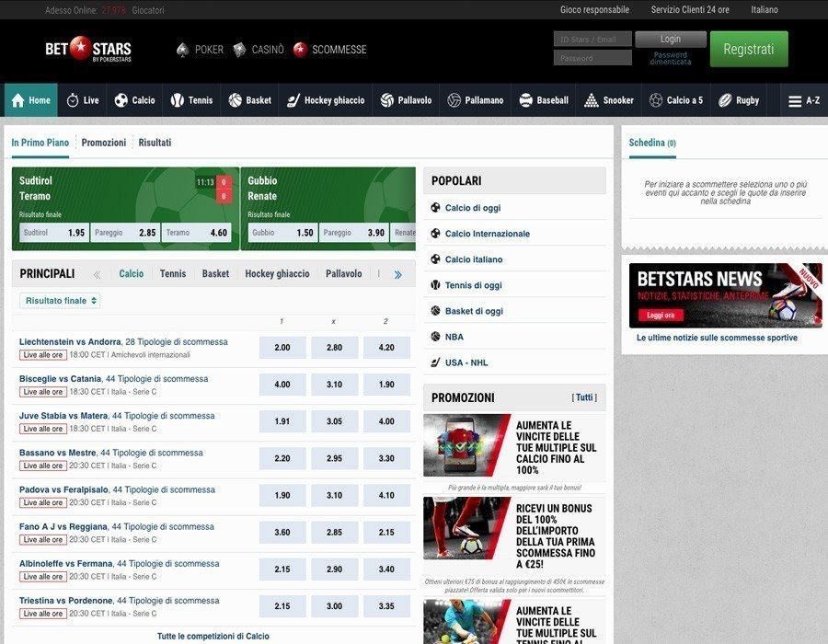Screen dimensions: 828x644
Task: Open the Risultato finale market dropdown
Action: (x=60, y=300)
